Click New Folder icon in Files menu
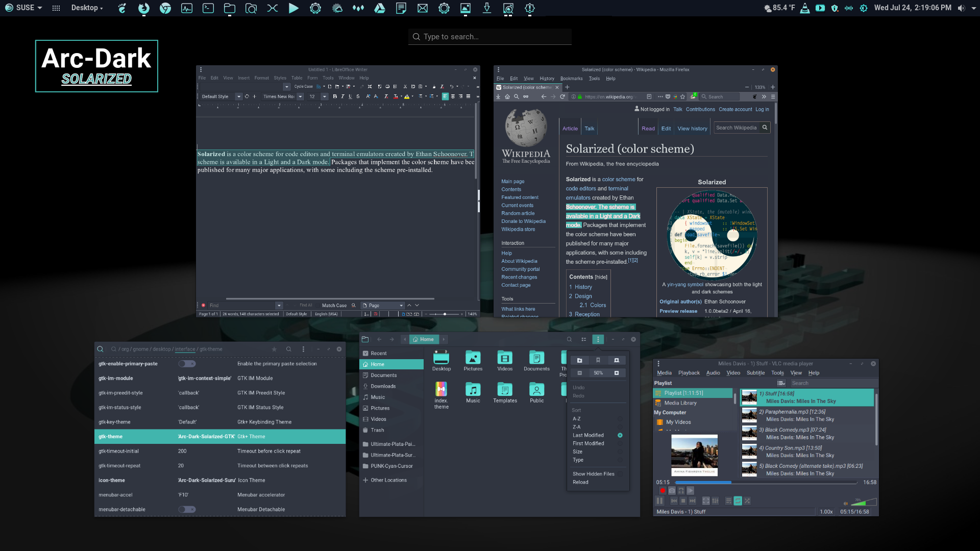Image resolution: width=980 pixels, height=551 pixels. (x=579, y=360)
